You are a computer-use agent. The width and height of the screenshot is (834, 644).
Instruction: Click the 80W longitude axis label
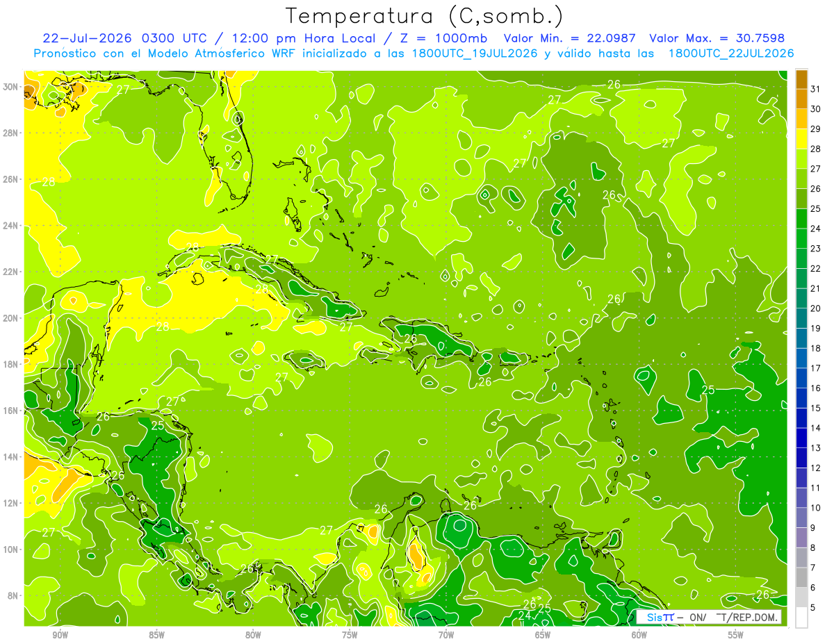pos(253,635)
